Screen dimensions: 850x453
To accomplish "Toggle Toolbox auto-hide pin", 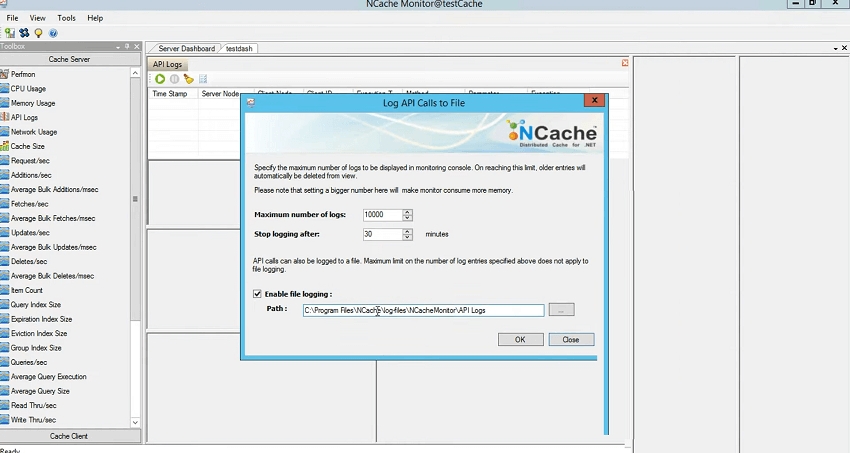I will (x=127, y=47).
